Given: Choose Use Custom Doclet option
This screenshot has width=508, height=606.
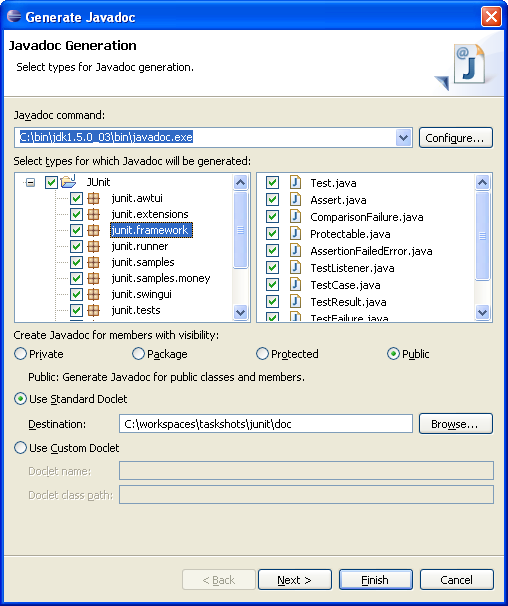Looking at the screenshot, I should pyautogui.click(x=20, y=448).
